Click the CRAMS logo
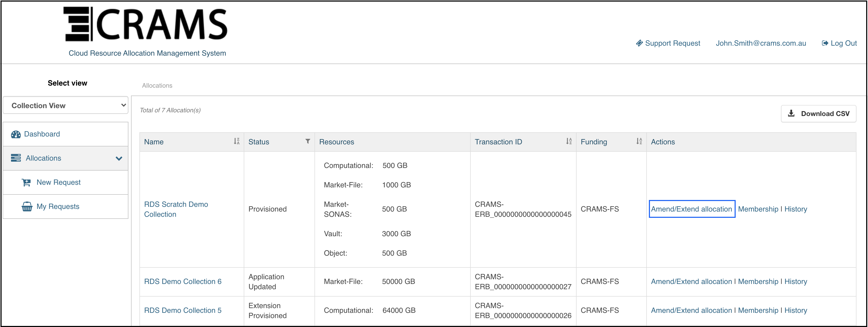The width and height of the screenshot is (868, 327). 145,24
